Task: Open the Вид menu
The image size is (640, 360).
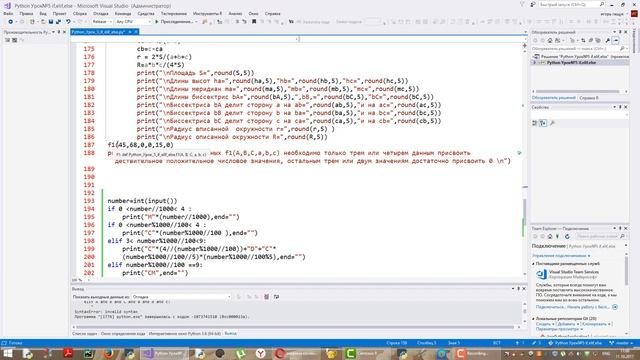Action: pos(43,13)
